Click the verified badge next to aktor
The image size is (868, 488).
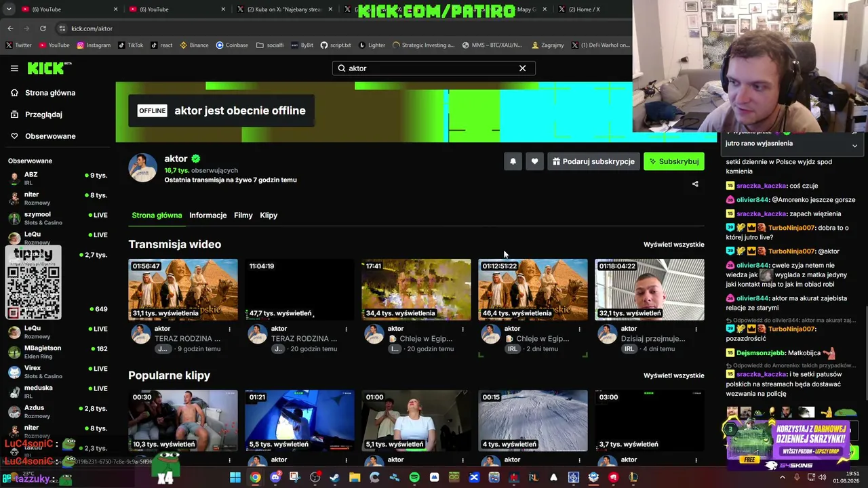[x=195, y=159]
